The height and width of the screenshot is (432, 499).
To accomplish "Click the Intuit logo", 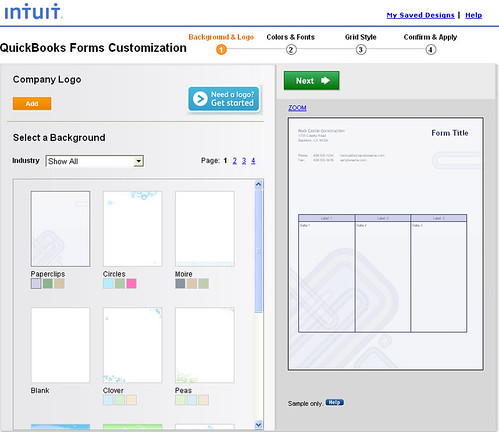I will tap(33, 12).
